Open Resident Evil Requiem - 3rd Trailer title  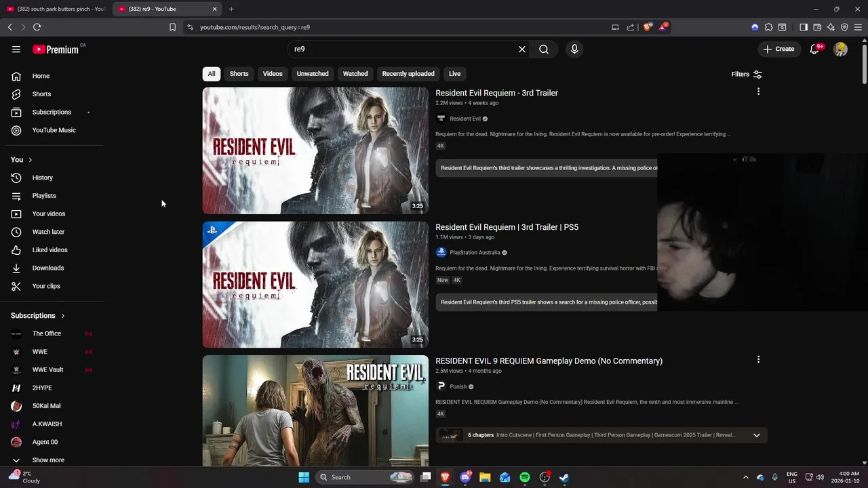tap(496, 93)
